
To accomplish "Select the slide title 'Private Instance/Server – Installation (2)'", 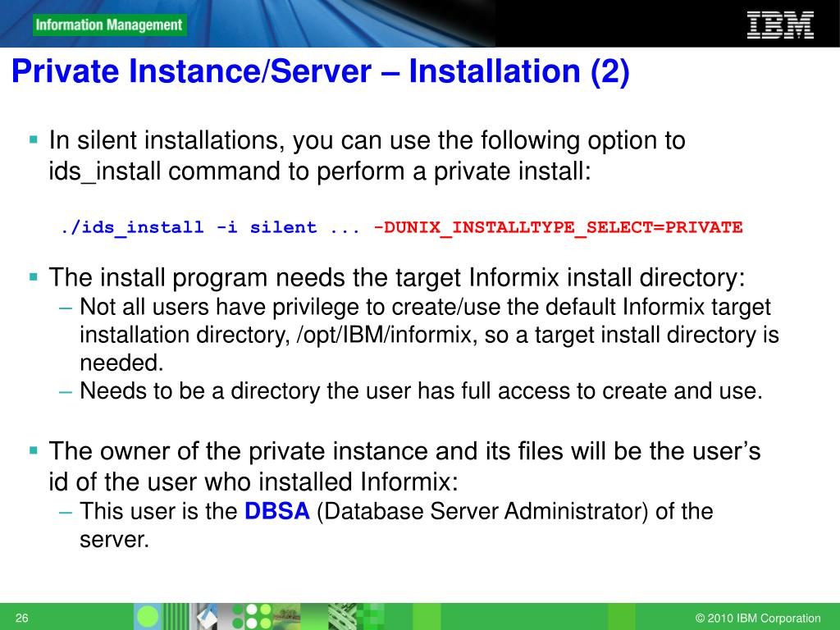I will pos(321,72).
